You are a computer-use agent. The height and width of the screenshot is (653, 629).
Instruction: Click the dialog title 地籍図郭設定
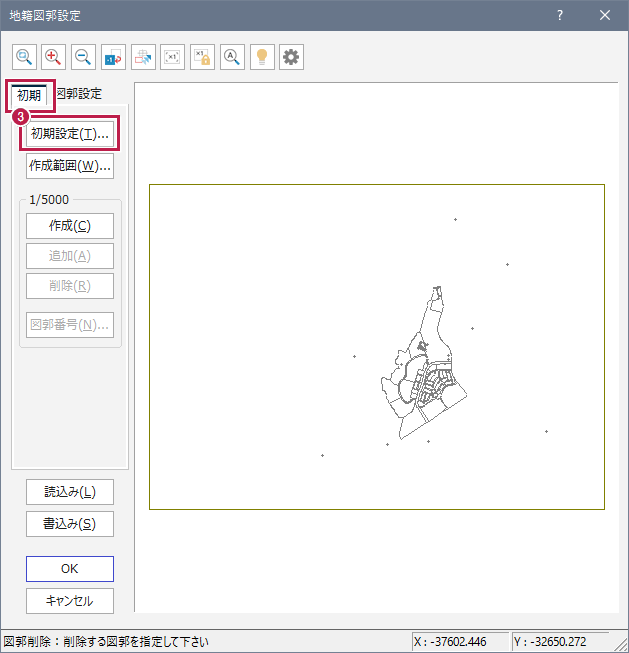[45, 16]
